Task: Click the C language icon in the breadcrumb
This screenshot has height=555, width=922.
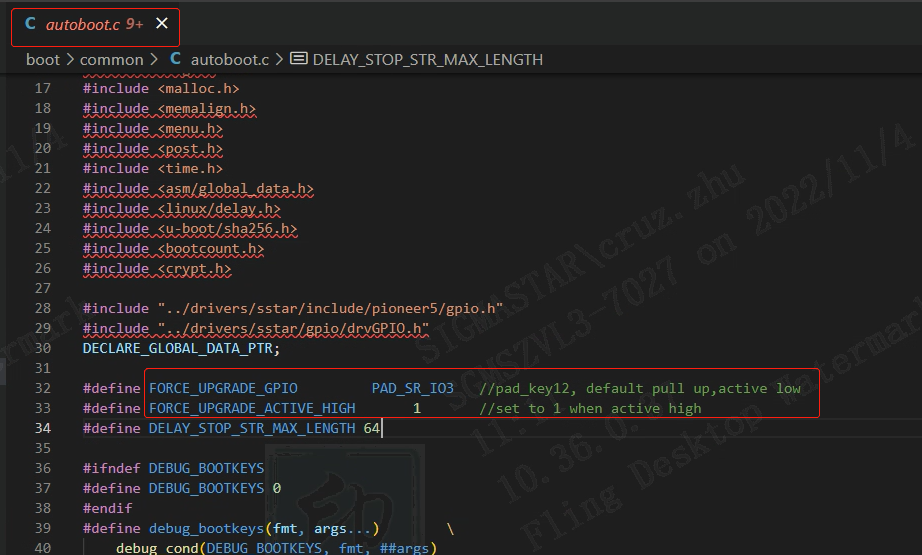Action: pyautogui.click(x=176, y=59)
